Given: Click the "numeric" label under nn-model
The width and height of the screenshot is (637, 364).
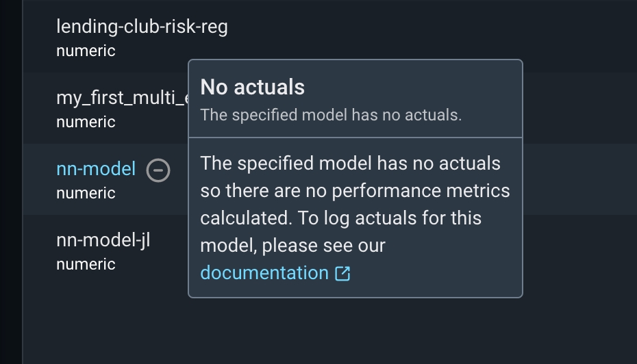Looking at the screenshot, I should coord(86,193).
